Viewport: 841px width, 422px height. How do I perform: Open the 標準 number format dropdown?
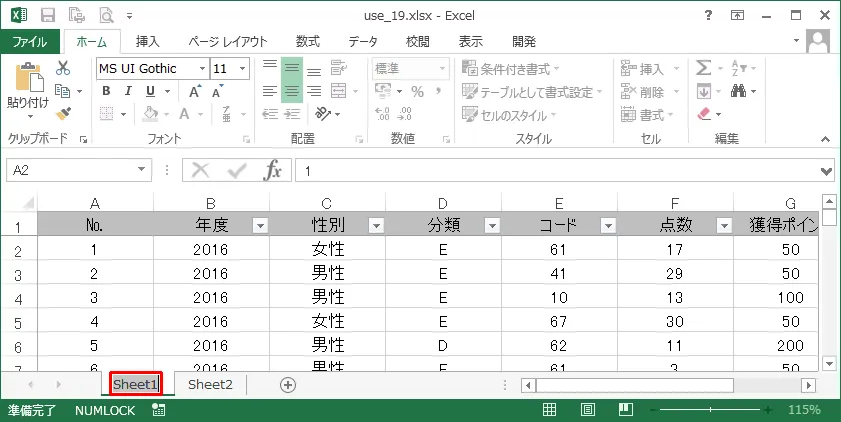point(442,69)
